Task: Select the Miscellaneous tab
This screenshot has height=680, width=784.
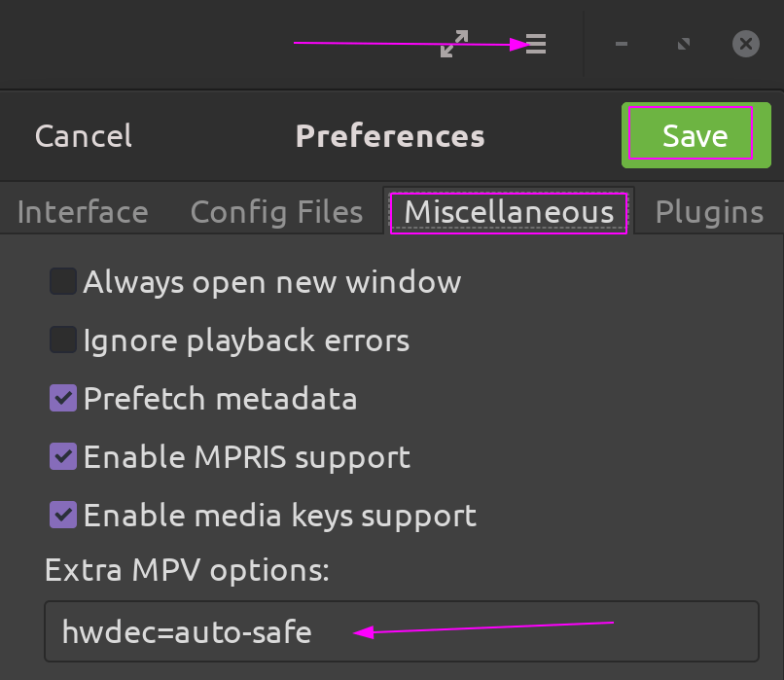Action: [509, 211]
